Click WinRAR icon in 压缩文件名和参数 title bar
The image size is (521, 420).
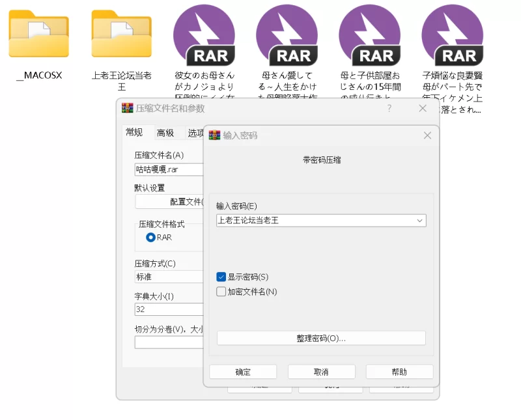[x=127, y=108]
